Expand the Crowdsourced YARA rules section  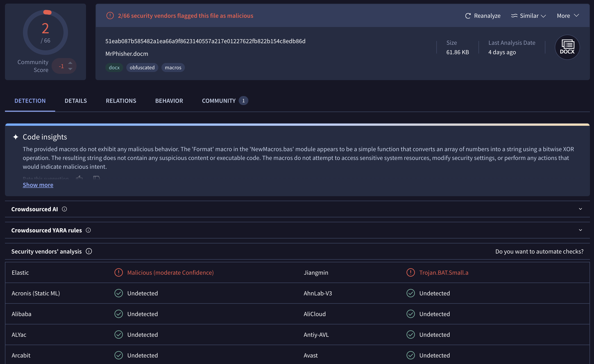click(x=580, y=230)
